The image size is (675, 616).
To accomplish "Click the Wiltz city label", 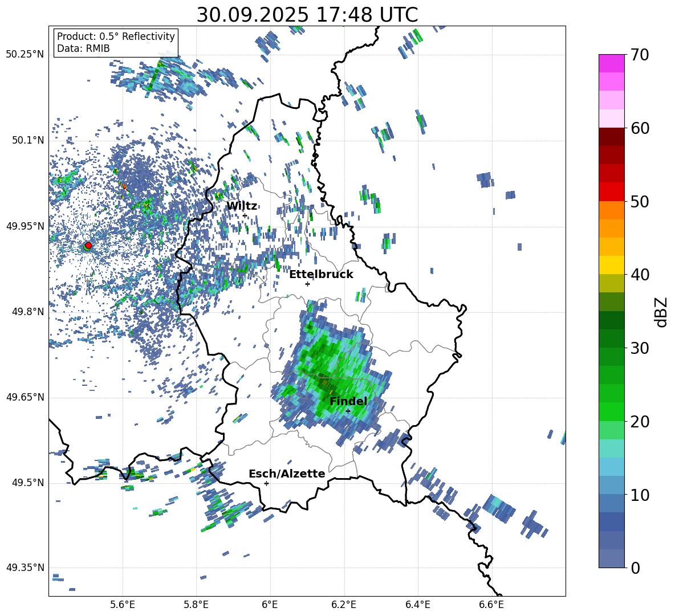I will coord(242,206).
